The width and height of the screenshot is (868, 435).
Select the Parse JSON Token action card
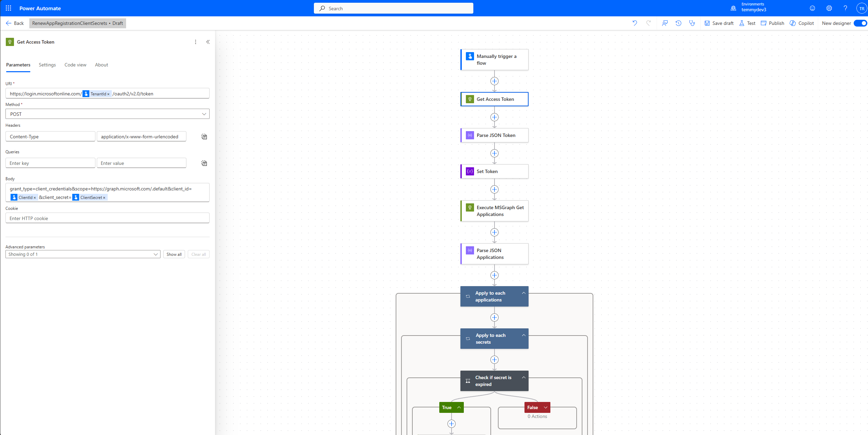[x=494, y=135]
